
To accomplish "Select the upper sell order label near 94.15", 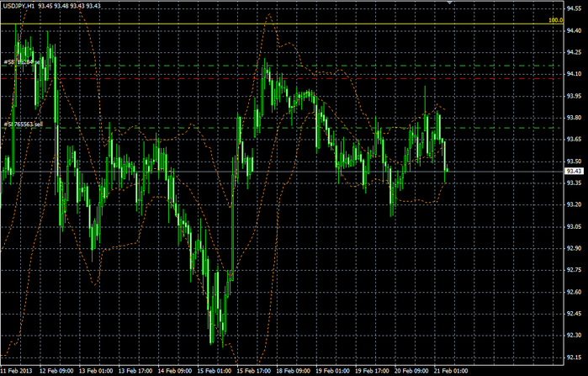I will 22,62.
